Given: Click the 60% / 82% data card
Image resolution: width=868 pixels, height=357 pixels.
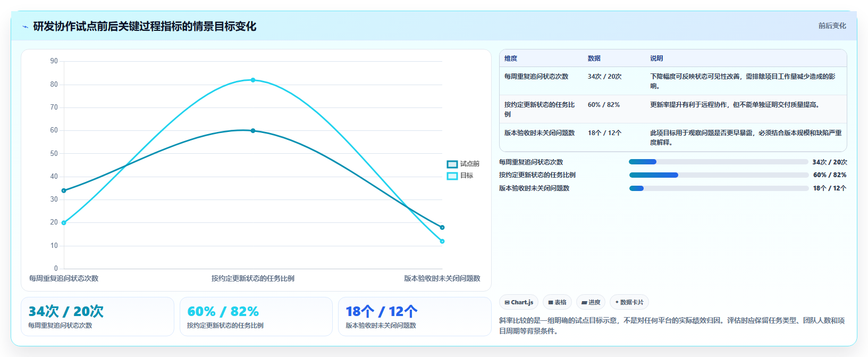Looking at the screenshot, I should click(256, 317).
